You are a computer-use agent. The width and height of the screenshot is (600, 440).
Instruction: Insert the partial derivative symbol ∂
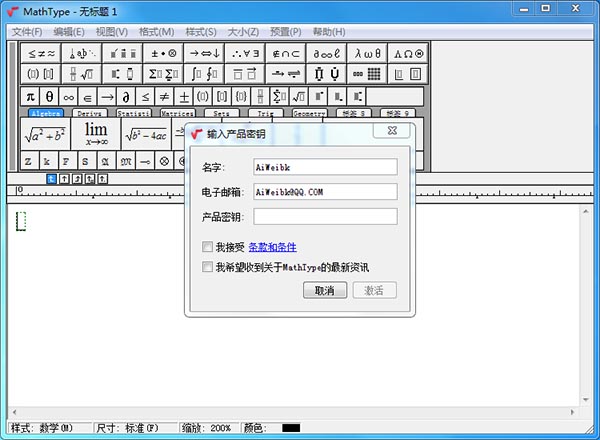click(x=125, y=97)
